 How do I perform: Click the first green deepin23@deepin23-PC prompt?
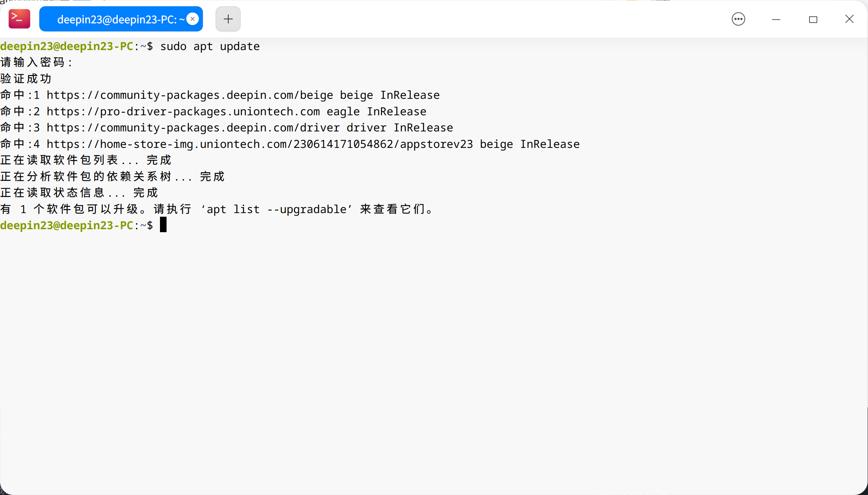click(x=66, y=46)
